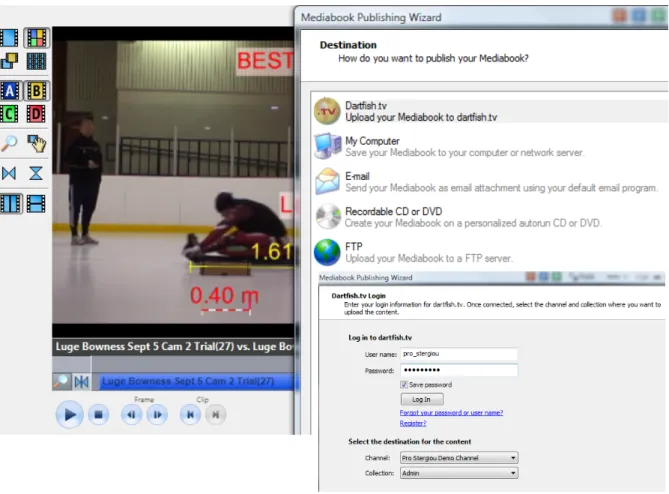Screen dimensions: 669x494
Task: Step one frame backward
Action: coord(131,414)
